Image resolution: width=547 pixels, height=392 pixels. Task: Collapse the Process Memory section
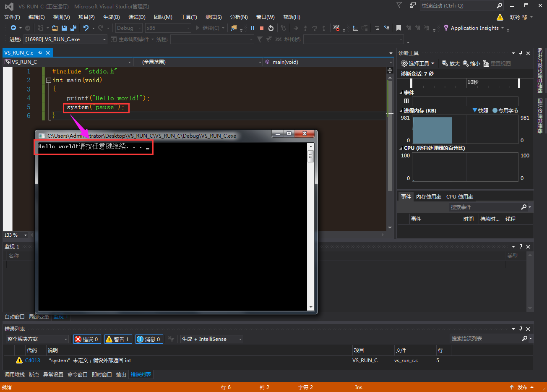pos(401,111)
